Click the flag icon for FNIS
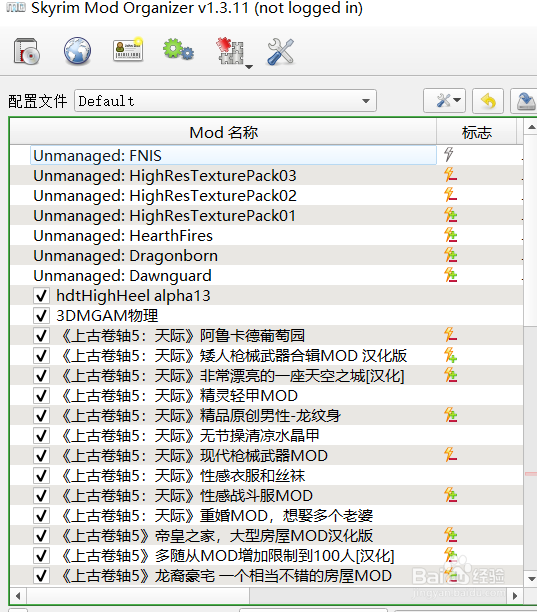The width and height of the screenshot is (537, 612). pyautogui.click(x=449, y=154)
